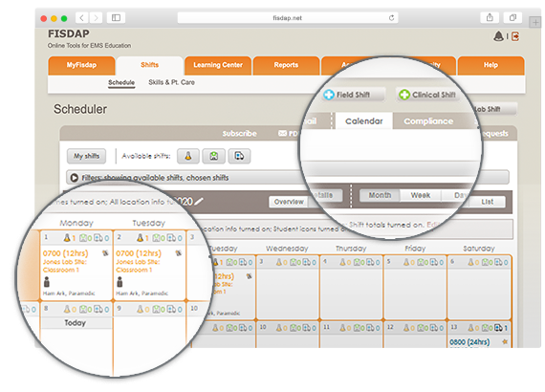Image resolution: width=545 pixels, height=392 pixels.
Task: Switch calendar to List view
Action: tap(487, 202)
